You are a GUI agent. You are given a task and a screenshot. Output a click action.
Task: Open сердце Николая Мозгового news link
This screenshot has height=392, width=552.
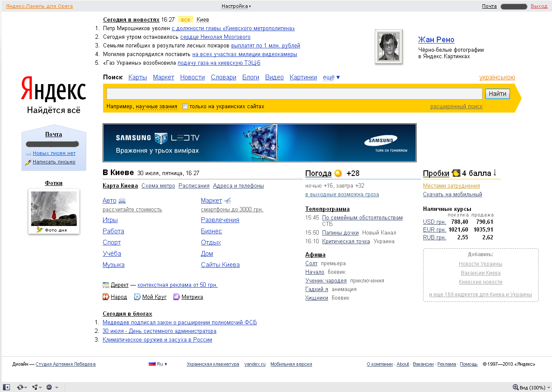215,37
